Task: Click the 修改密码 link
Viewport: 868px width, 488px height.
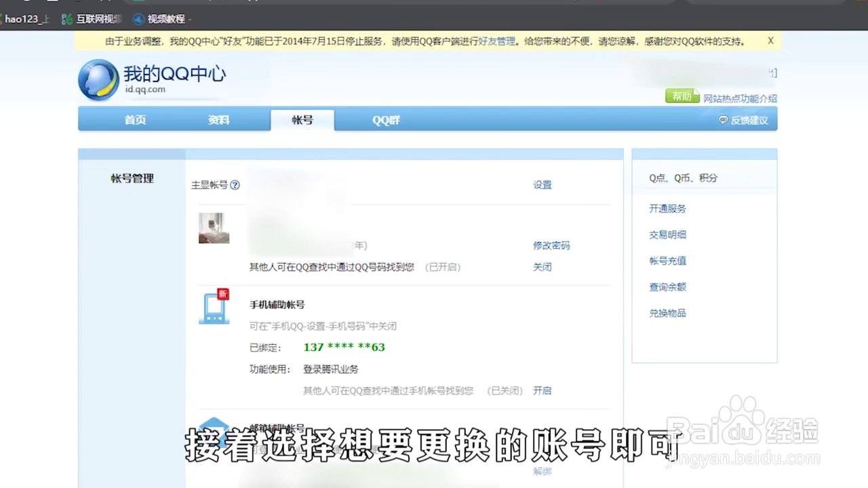Action: pos(551,245)
